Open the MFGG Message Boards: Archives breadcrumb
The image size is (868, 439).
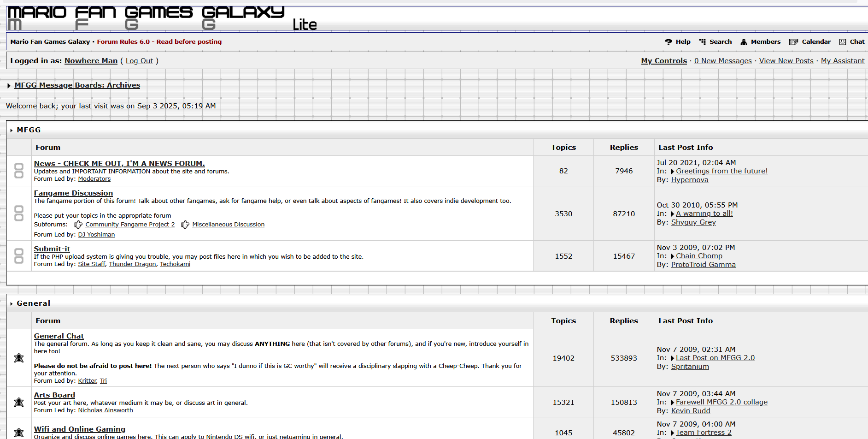click(77, 85)
